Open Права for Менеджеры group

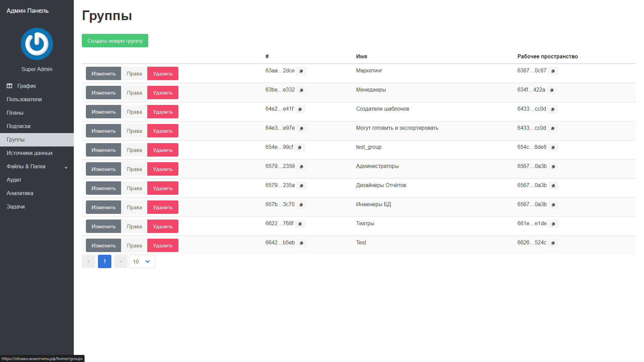click(134, 93)
